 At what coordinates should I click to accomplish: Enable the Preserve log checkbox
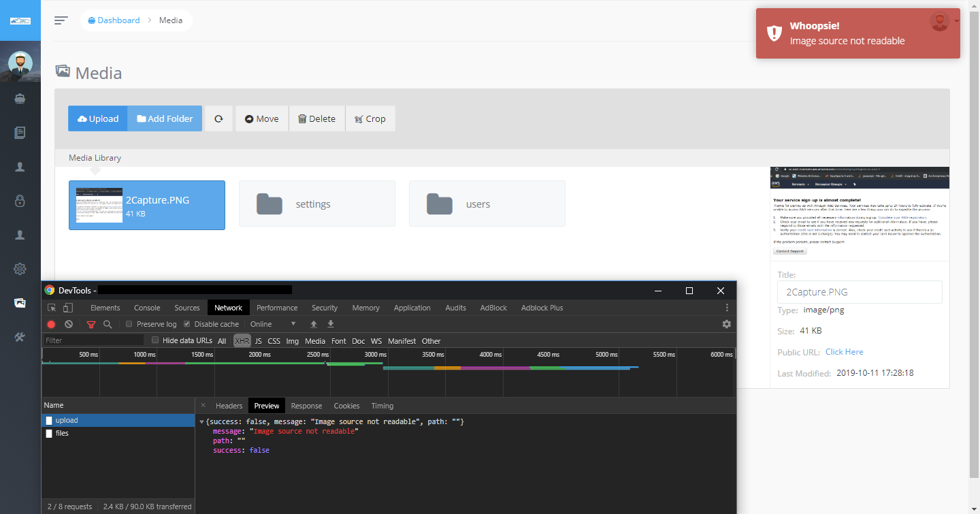[x=129, y=324]
